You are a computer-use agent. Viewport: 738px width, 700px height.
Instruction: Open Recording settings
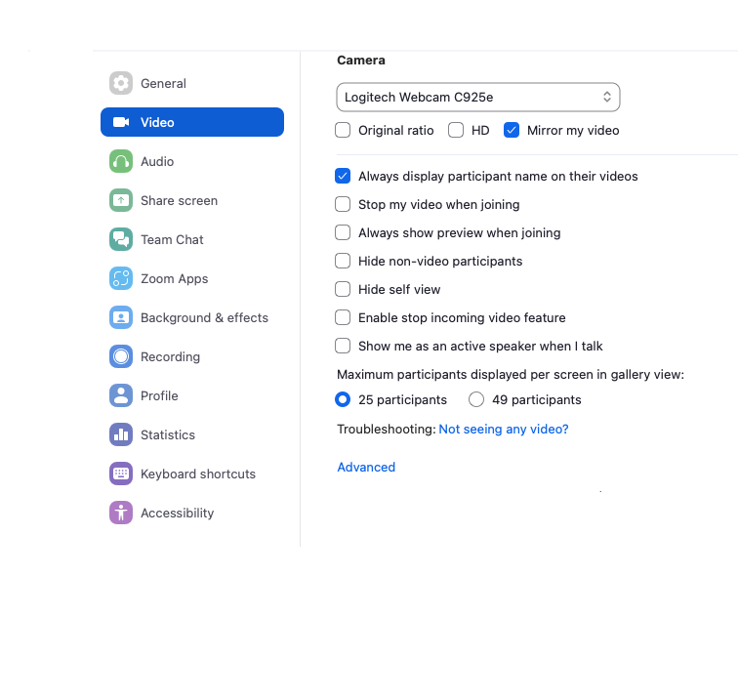tap(192, 356)
